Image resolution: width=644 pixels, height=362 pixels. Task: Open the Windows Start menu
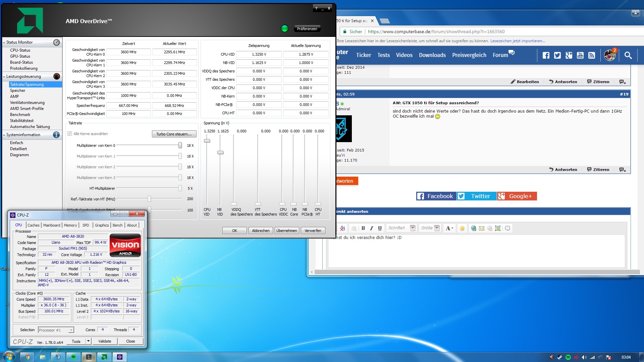[8, 356]
